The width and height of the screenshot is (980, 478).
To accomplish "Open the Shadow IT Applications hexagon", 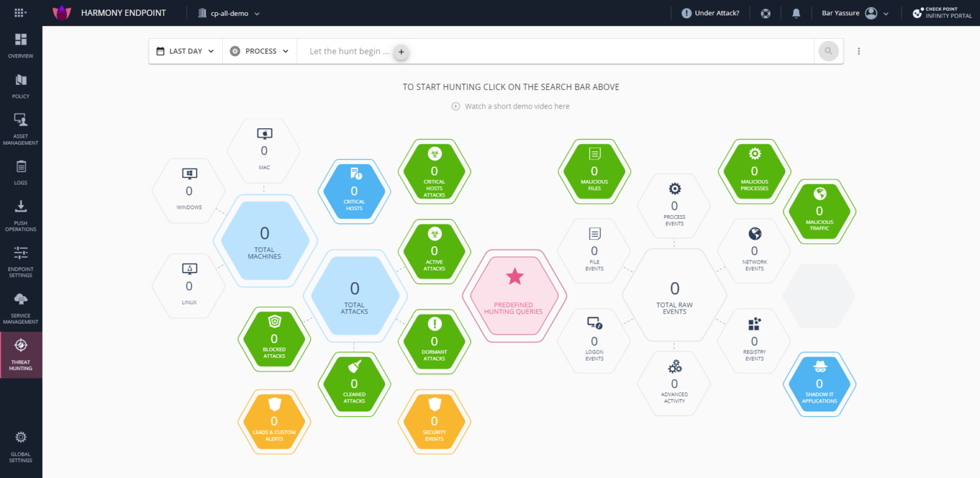I will click(819, 384).
